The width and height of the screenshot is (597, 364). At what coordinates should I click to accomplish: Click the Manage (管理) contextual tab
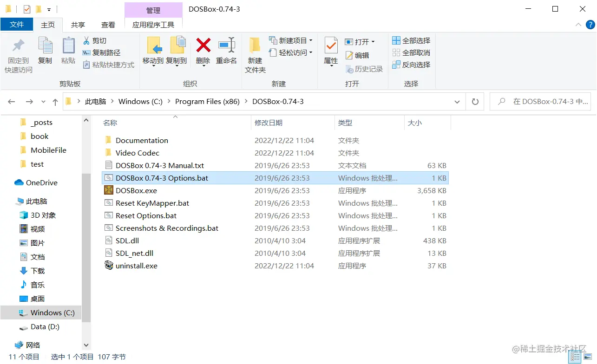tap(153, 10)
